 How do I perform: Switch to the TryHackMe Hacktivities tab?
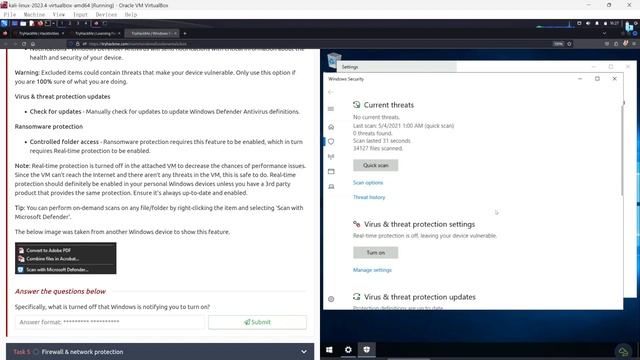39,33
